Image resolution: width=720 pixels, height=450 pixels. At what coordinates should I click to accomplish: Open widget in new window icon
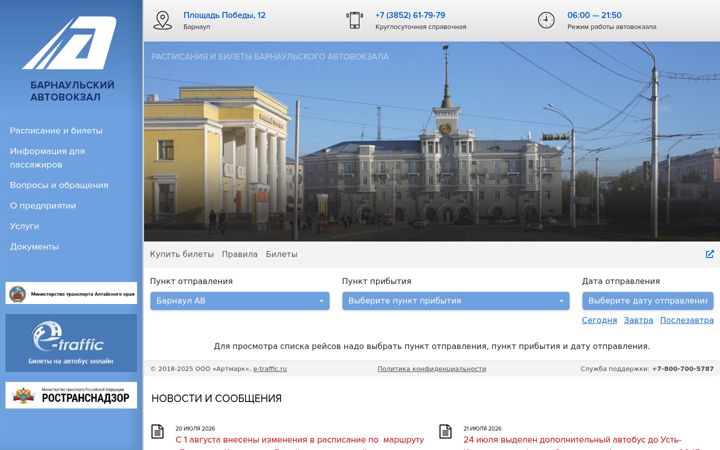click(709, 254)
